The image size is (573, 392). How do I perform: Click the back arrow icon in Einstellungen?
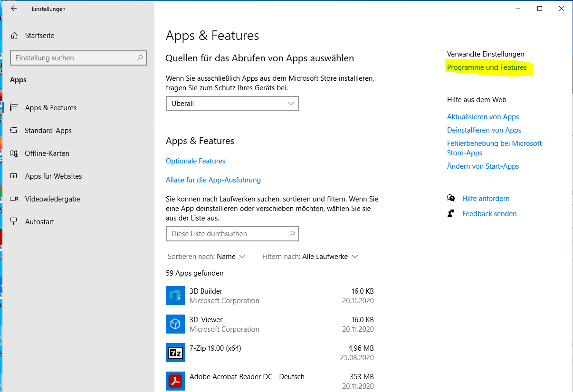click(x=14, y=9)
